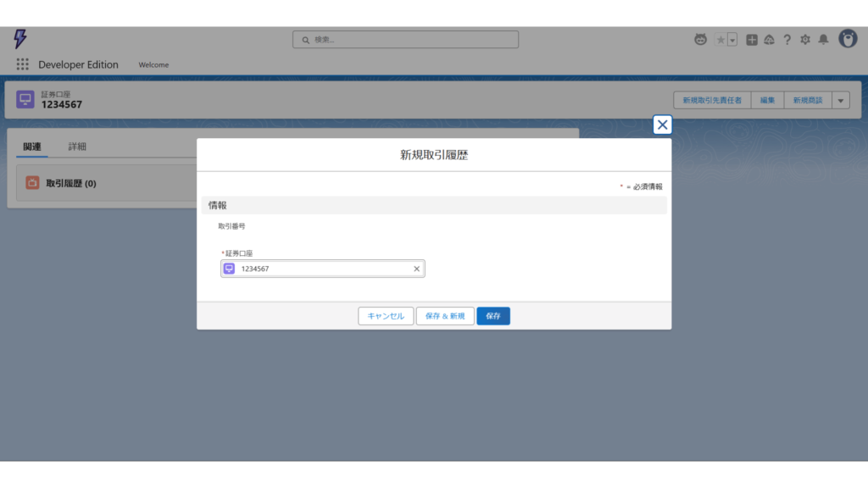Image resolution: width=868 pixels, height=488 pixels.
Task: Click the search magnifier icon
Action: click(x=305, y=40)
